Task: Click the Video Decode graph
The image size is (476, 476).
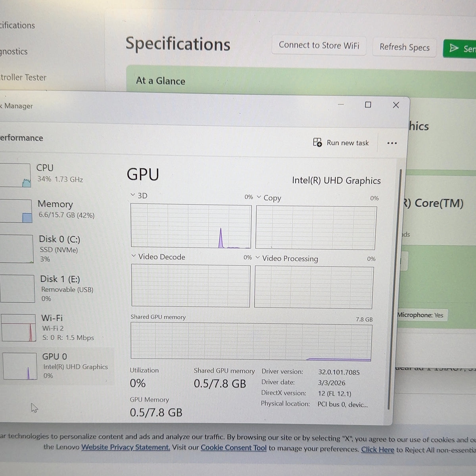Action: (x=190, y=286)
